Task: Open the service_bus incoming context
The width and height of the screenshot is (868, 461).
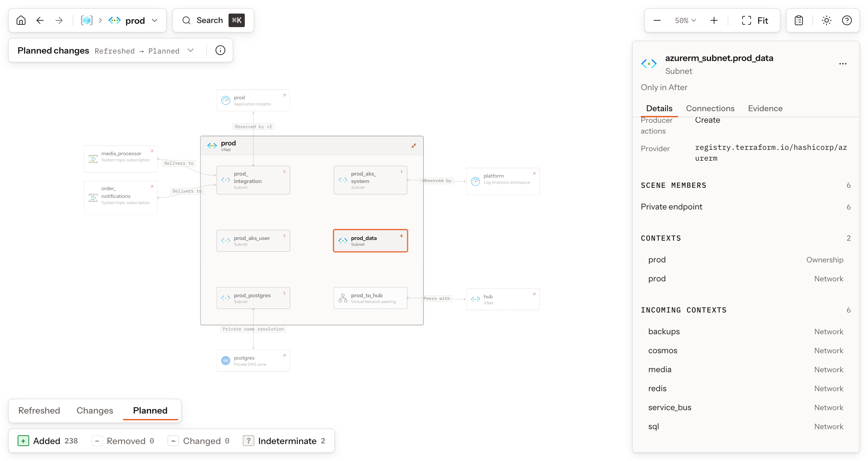Action: point(746,407)
